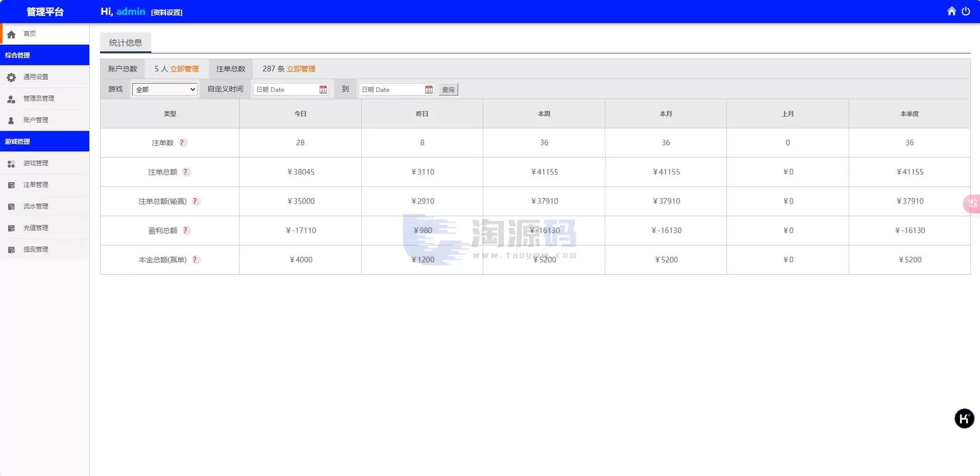This screenshot has width=980, height=476.
Task: Click the icon beside 充值管理
Action: 11,228
